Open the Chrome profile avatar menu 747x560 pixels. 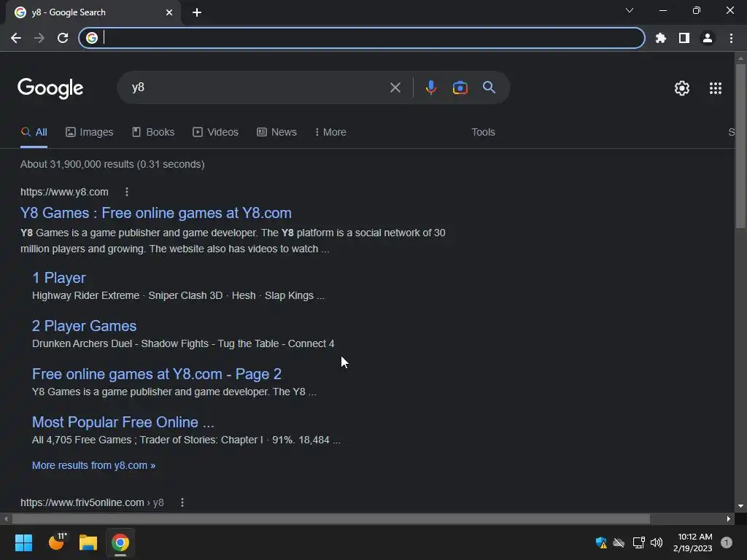(x=708, y=38)
